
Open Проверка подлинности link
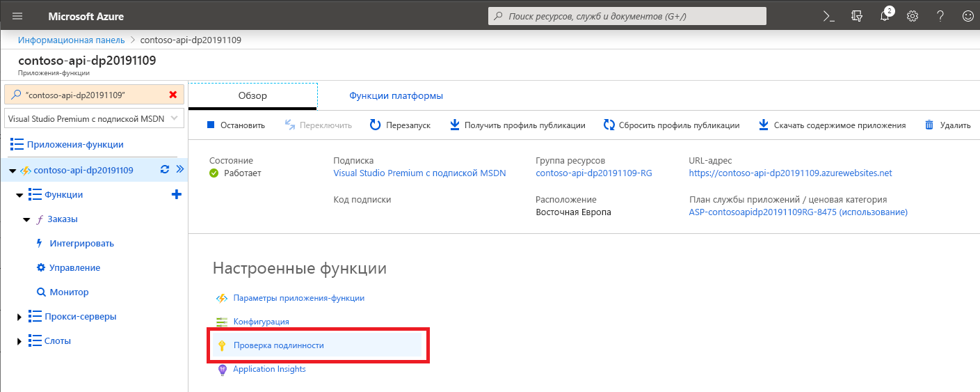tap(278, 345)
